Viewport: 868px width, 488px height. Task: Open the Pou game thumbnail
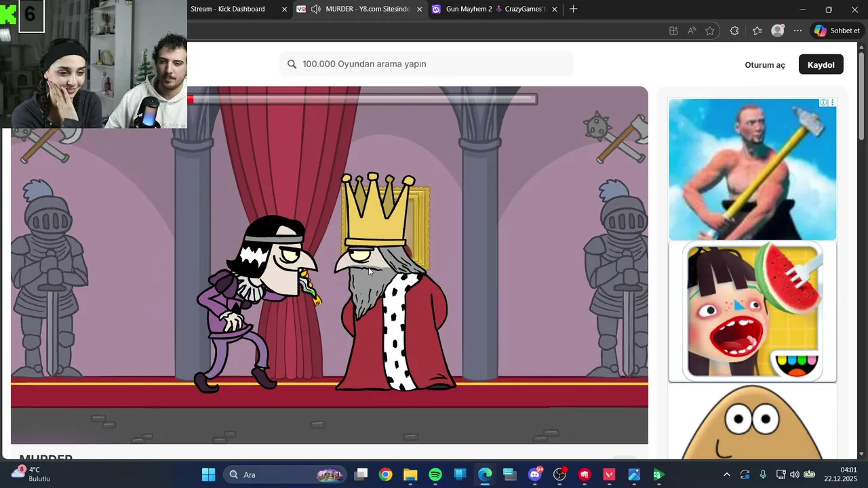[x=753, y=422]
